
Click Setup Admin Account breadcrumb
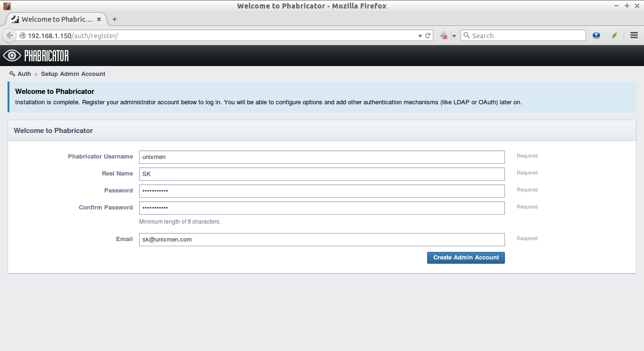coord(73,74)
